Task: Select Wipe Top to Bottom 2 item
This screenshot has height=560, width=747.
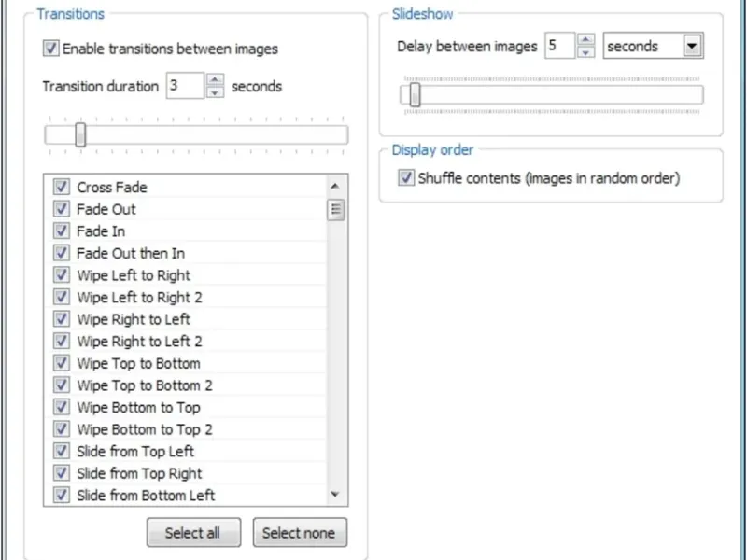Action: pos(145,385)
